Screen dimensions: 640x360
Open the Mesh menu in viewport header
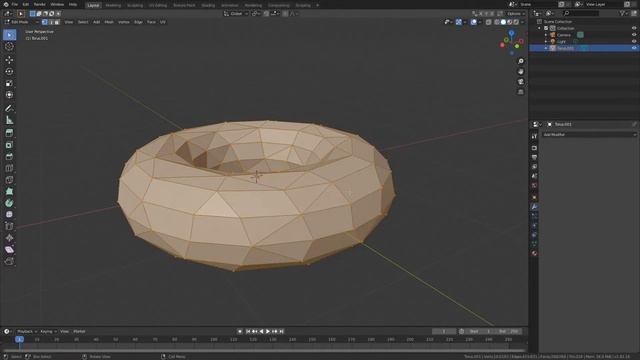point(109,22)
